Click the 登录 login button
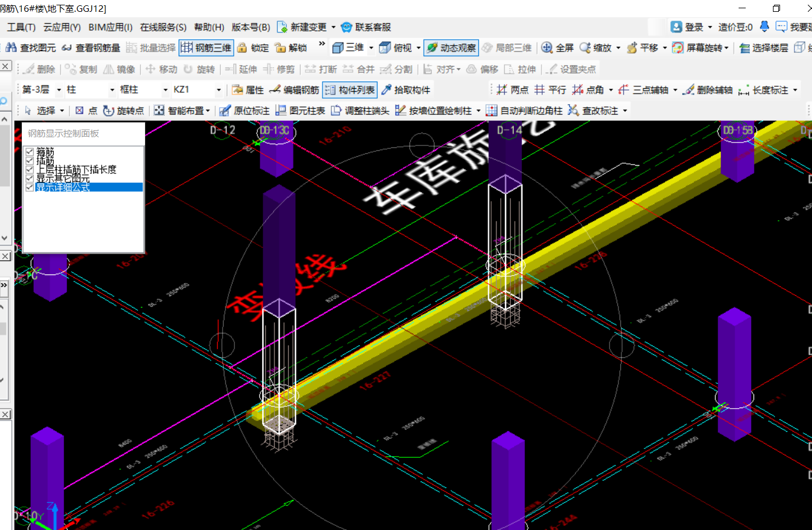The height and width of the screenshot is (530, 812). [x=688, y=27]
